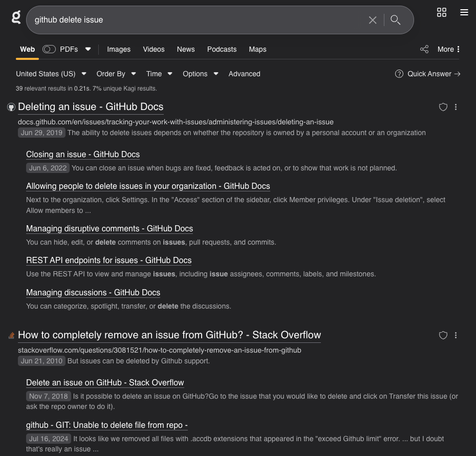
Task: Open 'Closing an issue - GitHub Docs' link
Action: (x=83, y=155)
